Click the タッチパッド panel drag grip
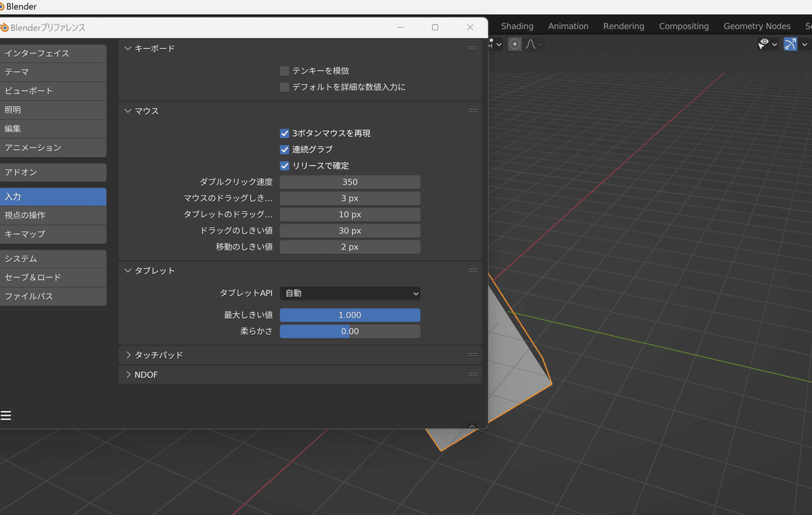Screen dimensions: 812x515 [472, 355]
